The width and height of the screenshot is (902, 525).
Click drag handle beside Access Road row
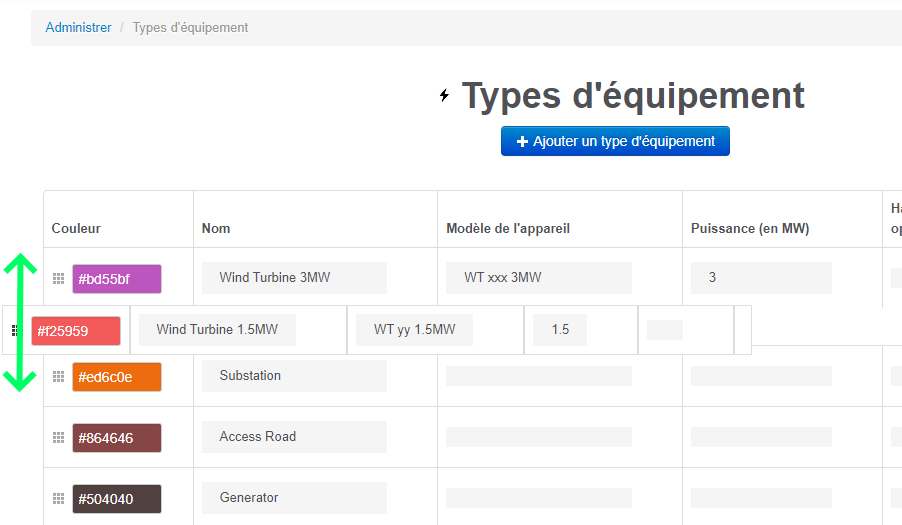[58, 437]
